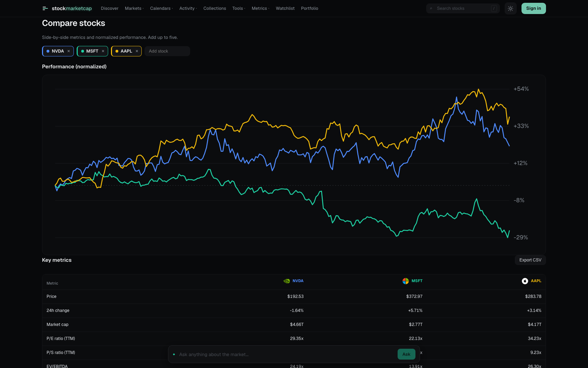Click the P/S ratio (TTM) row label
Image resolution: width=588 pixels, height=368 pixels.
pyautogui.click(x=61, y=353)
